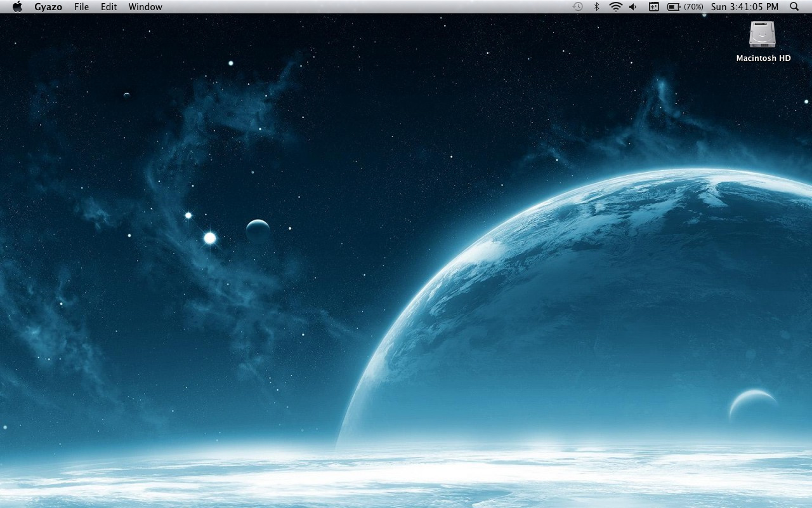Open the Window menu

pyautogui.click(x=145, y=7)
